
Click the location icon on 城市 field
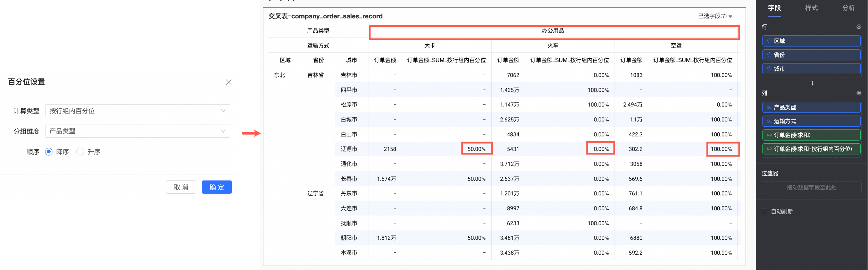[769, 69]
